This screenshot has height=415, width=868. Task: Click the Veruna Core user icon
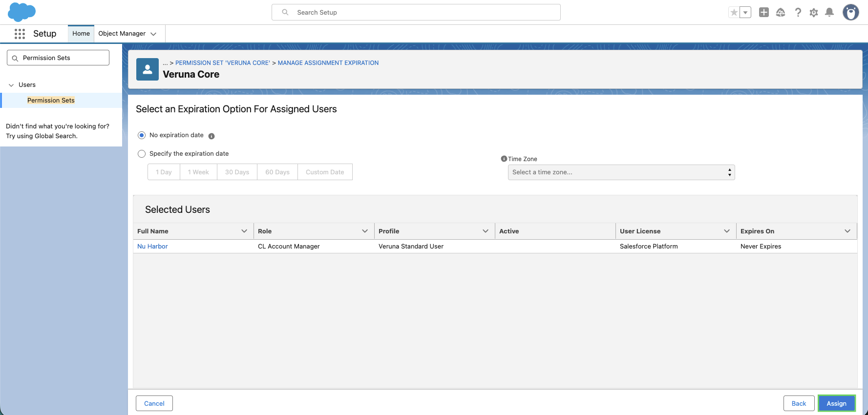pos(148,69)
